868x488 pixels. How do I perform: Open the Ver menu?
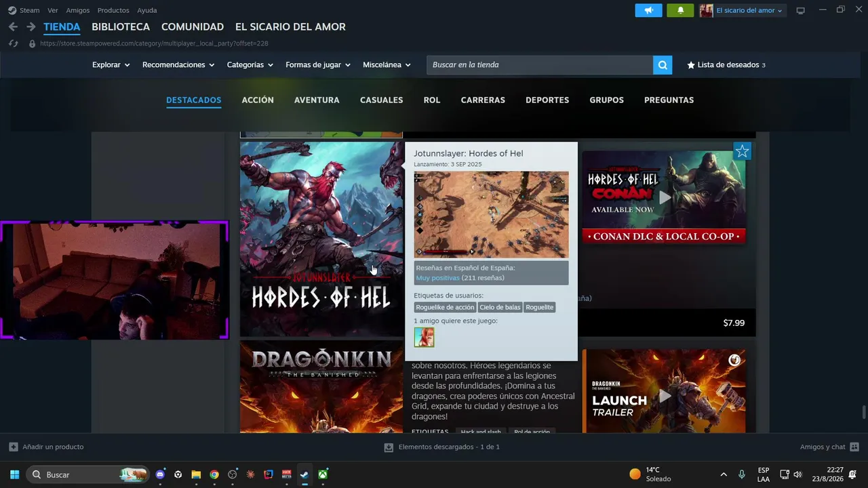click(53, 10)
